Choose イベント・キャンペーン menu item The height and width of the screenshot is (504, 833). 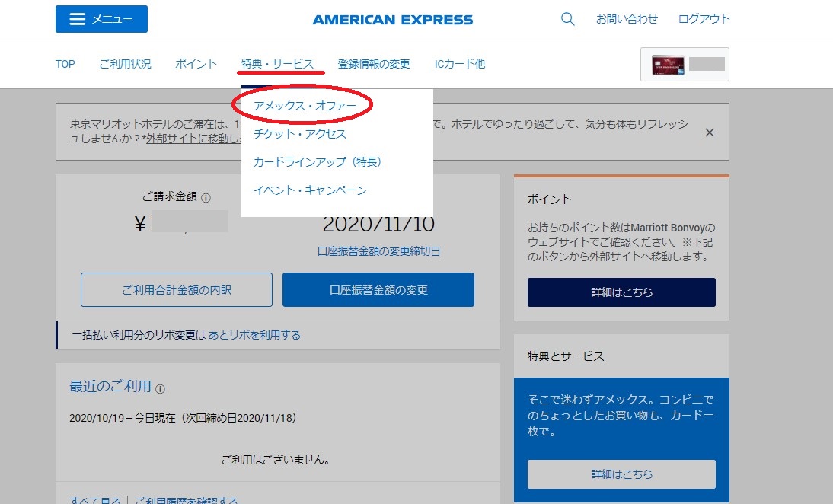click(x=310, y=190)
